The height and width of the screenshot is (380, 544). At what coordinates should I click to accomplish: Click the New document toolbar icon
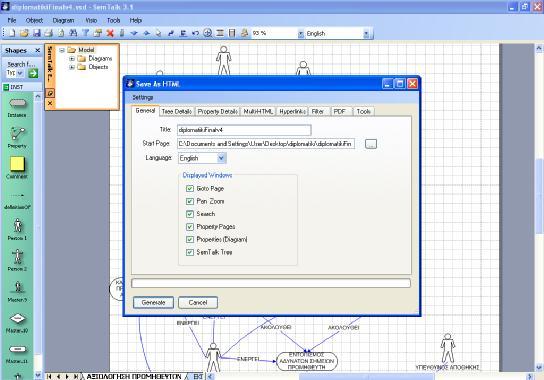click(12, 33)
